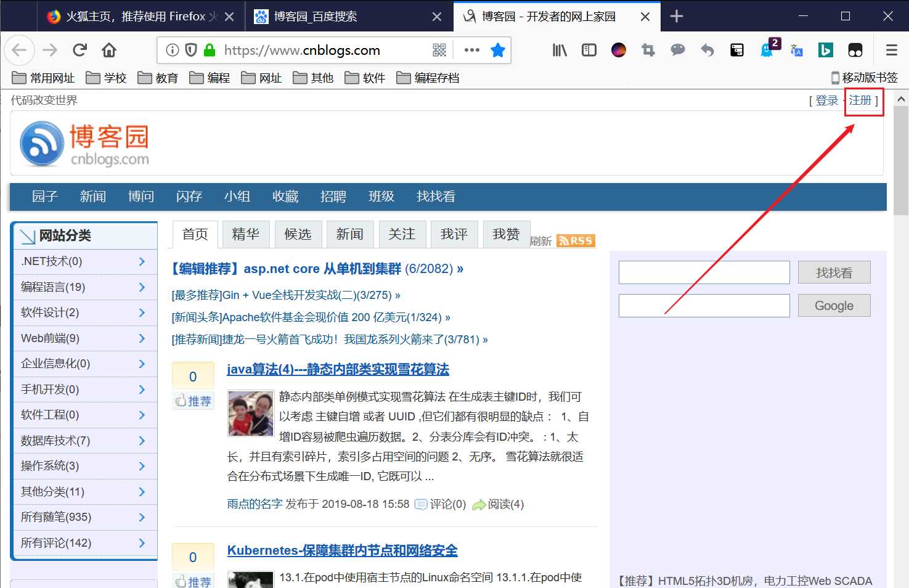Click the 登录 login link
Screen dimensions: 909x588
(x=827, y=100)
